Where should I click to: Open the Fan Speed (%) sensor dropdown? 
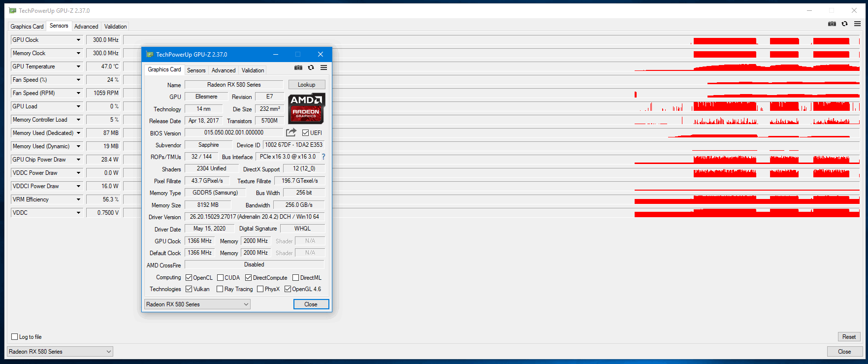click(x=78, y=80)
